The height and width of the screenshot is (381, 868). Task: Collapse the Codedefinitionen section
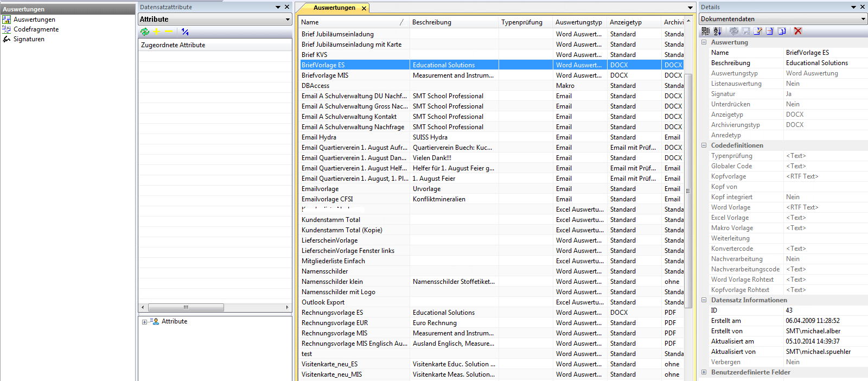704,145
